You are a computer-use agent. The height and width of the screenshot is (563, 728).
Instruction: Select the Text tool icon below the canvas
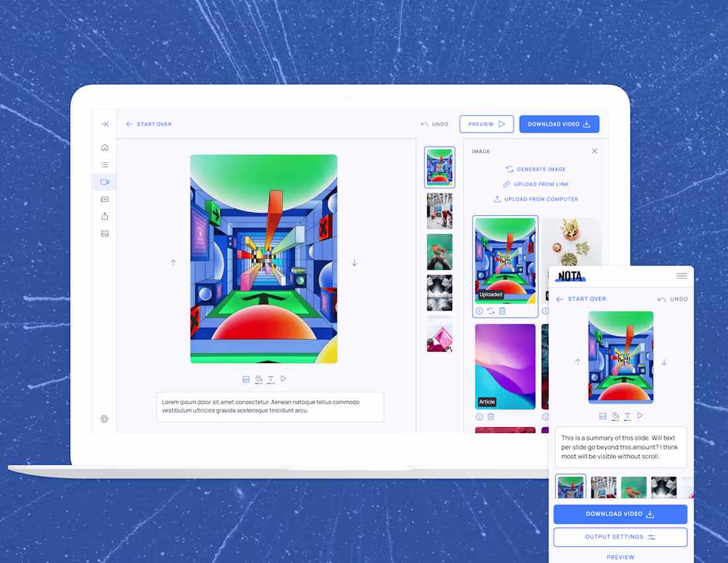(272, 379)
